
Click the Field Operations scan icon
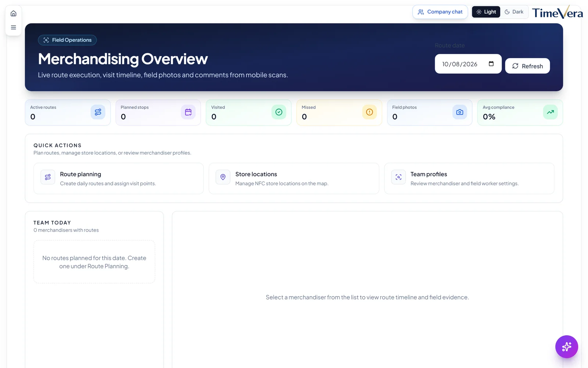(x=46, y=40)
